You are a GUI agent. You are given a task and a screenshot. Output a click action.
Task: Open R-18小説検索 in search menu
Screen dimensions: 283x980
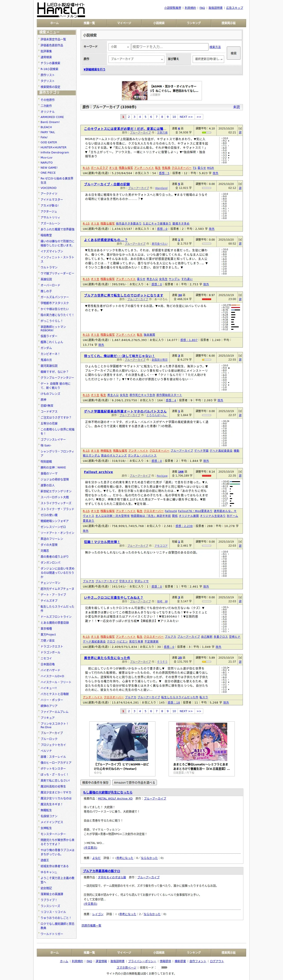(x=50, y=69)
